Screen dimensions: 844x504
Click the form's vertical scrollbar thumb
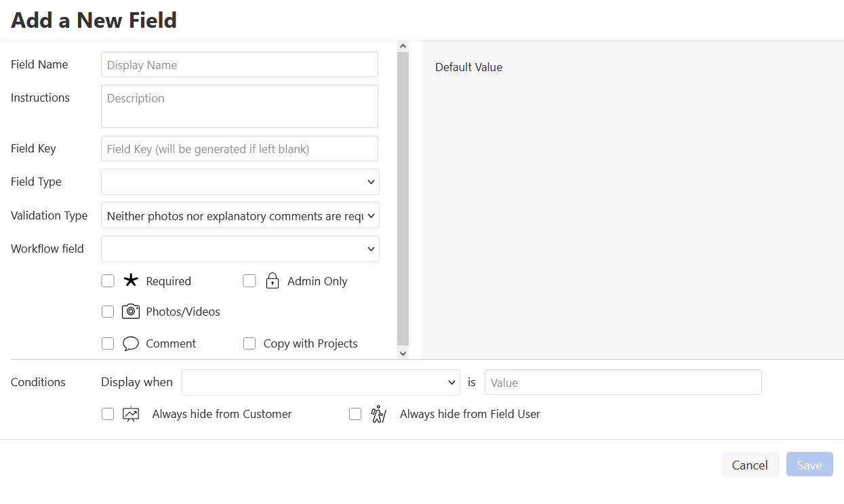tap(403, 196)
